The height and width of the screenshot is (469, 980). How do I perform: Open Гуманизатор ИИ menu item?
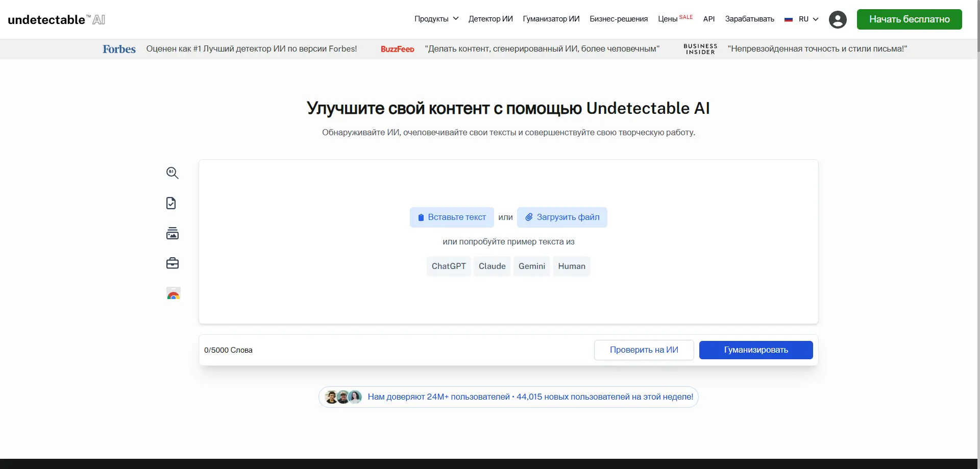[x=551, y=19]
